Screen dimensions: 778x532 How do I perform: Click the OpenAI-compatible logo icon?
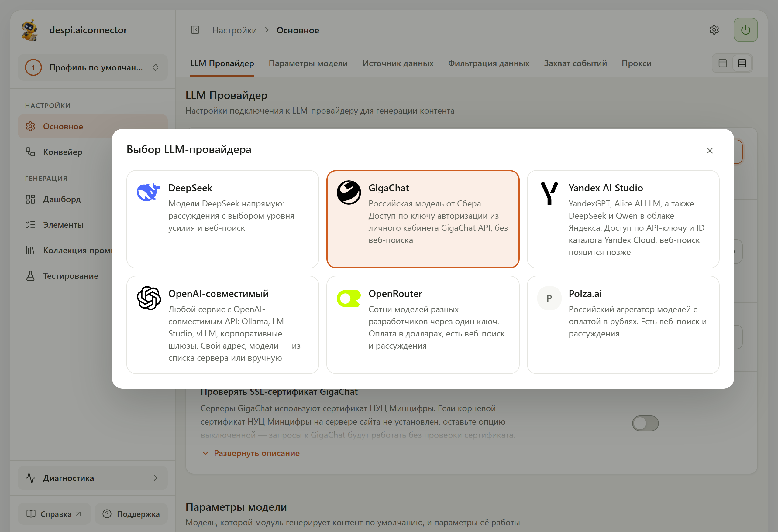click(148, 298)
